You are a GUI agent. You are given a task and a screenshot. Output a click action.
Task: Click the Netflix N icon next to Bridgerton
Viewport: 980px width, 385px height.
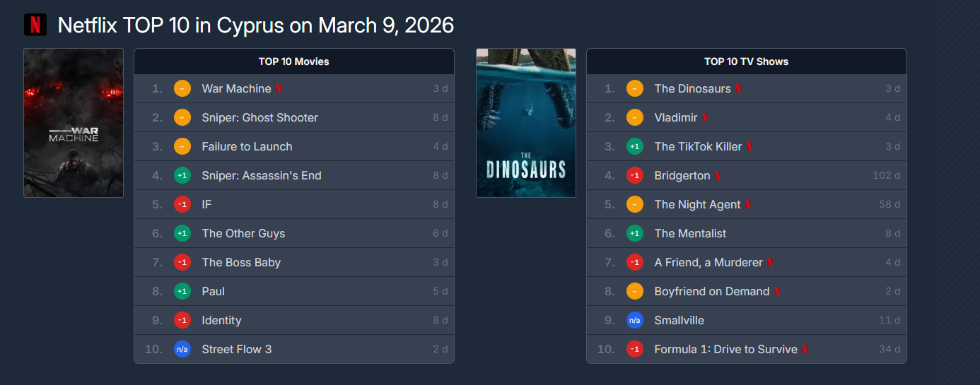click(x=718, y=176)
